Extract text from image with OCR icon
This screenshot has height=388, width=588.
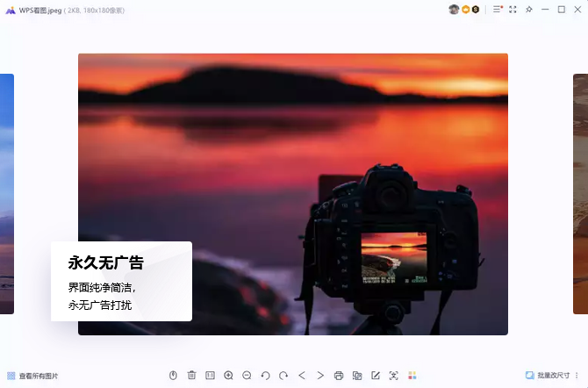(393, 376)
